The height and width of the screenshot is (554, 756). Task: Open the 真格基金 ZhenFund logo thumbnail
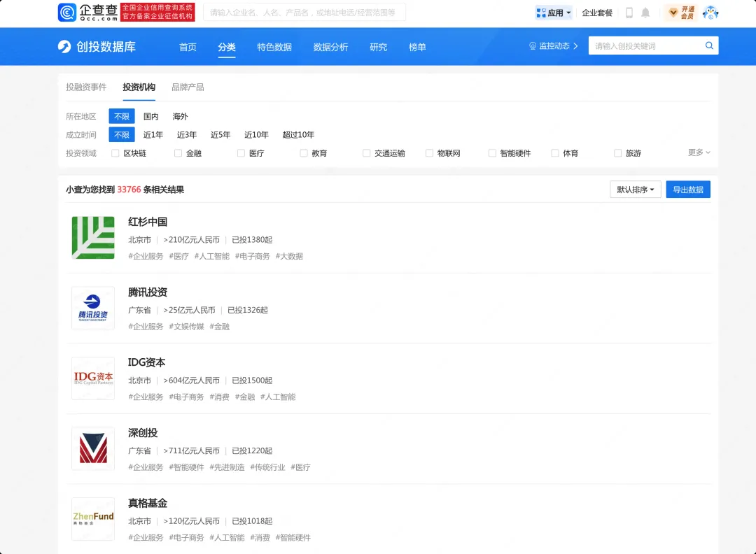93,519
